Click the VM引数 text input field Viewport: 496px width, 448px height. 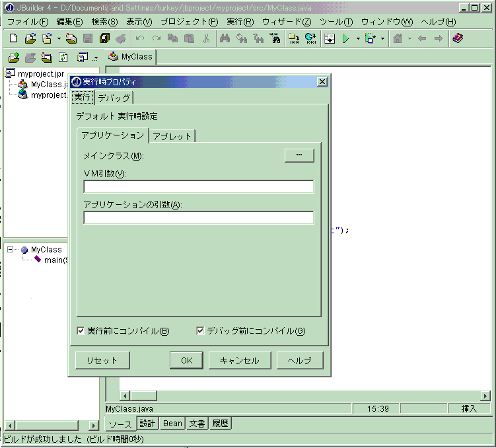[198, 187]
